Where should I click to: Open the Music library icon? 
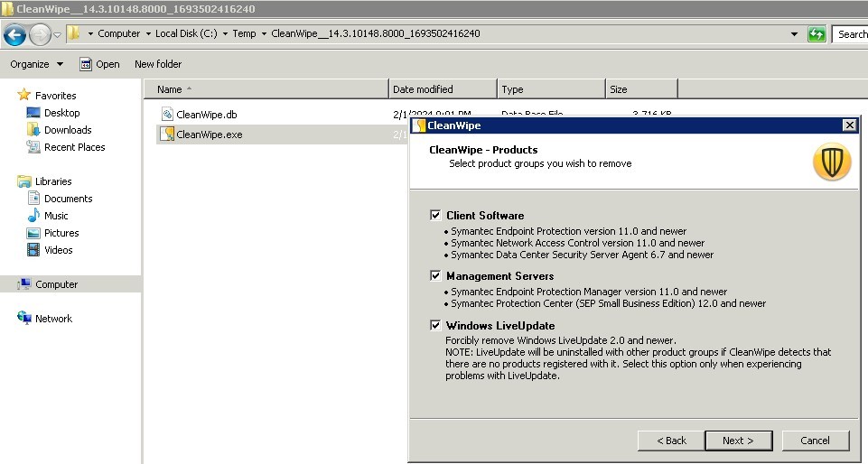[x=33, y=216]
